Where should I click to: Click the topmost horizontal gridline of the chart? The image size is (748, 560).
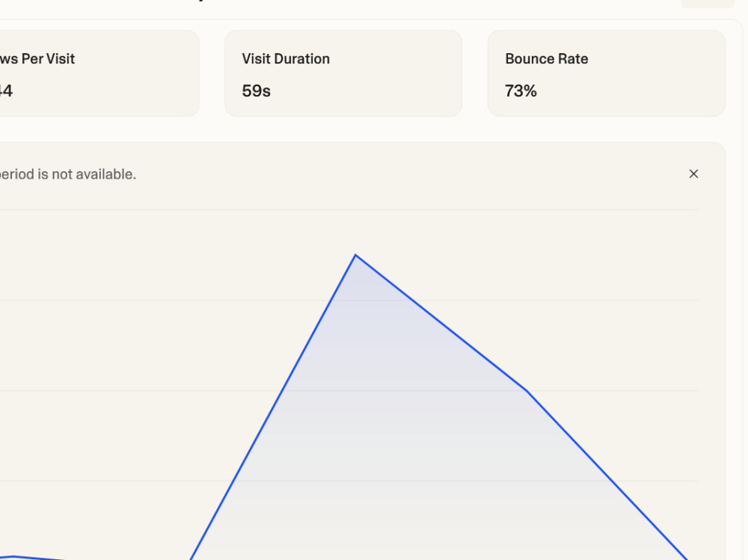coord(349,210)
